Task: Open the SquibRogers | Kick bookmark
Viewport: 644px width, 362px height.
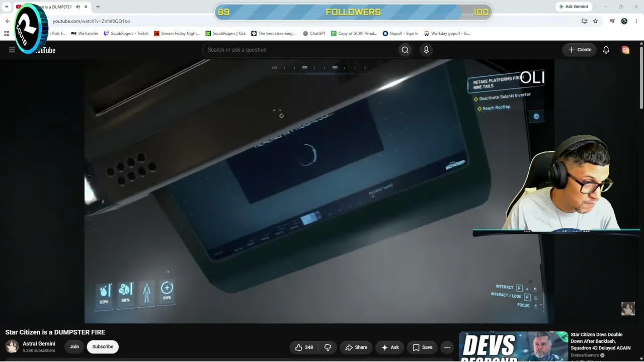Action: [x=226, y=34]
